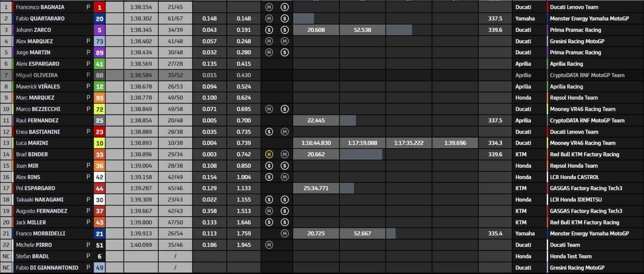This screenshot has width=644, height=274.
Task: Click the sector progress bar in Pol Espargaro's row
Action: tap(347, 188)
